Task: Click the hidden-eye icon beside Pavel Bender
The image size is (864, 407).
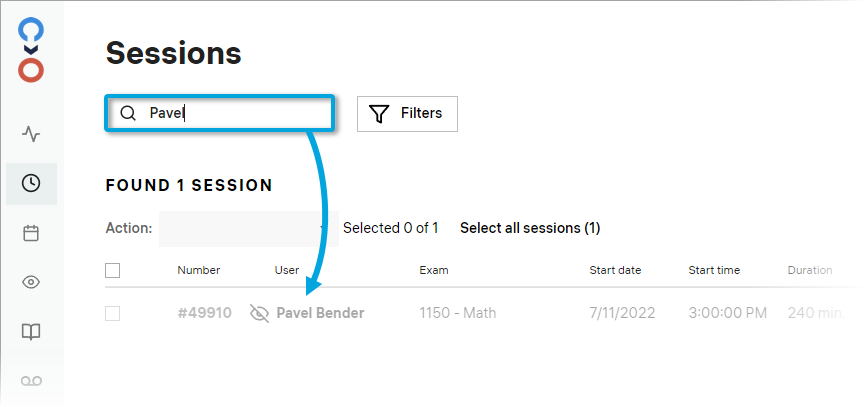Action: point(259,313)
